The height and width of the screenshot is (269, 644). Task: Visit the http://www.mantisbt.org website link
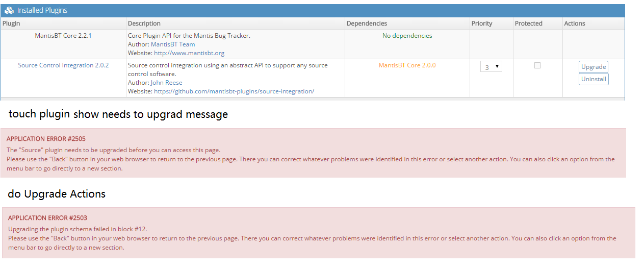(189, 53)
